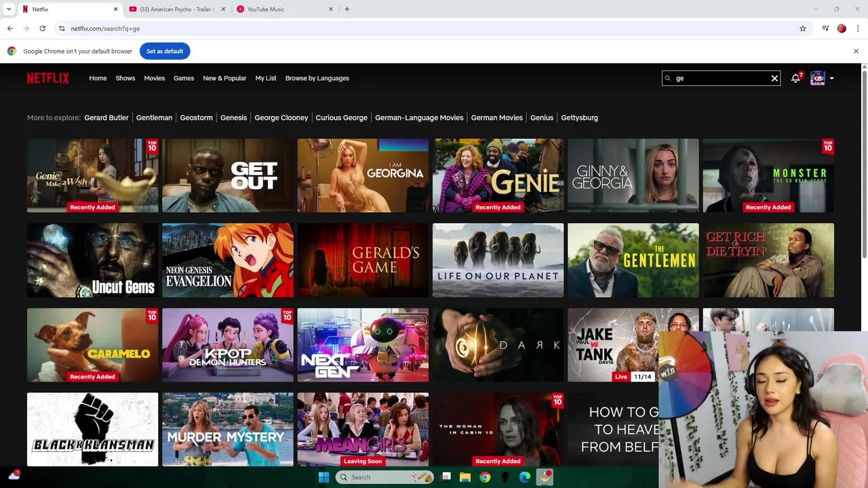The width and height of the screenshot is (868, 488).
Task: Open Chrome three-dot menu
Action: coord(858,28)
